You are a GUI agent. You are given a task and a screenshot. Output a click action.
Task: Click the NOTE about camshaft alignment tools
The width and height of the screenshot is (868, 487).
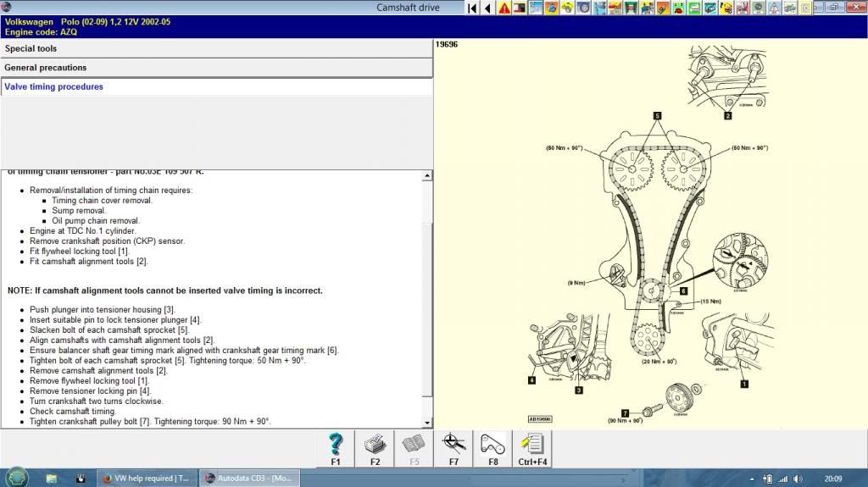(165, 291)
